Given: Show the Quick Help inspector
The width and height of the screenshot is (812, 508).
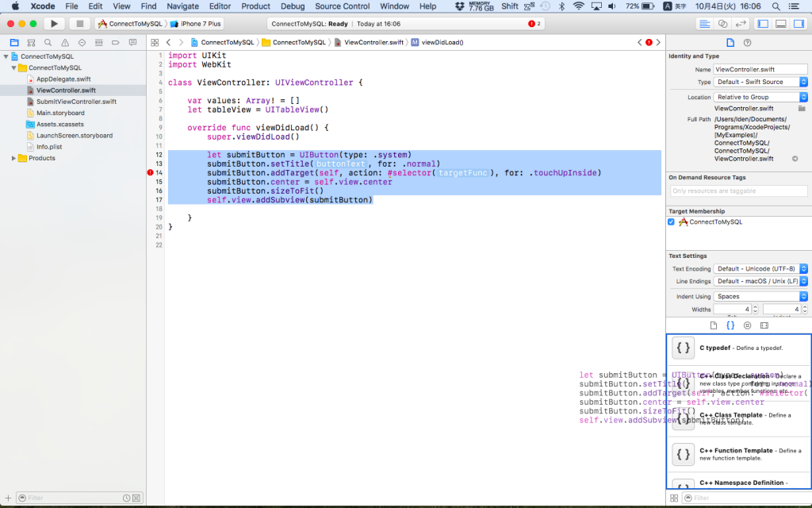Looking at the screenshot, I should coord(747,42).
